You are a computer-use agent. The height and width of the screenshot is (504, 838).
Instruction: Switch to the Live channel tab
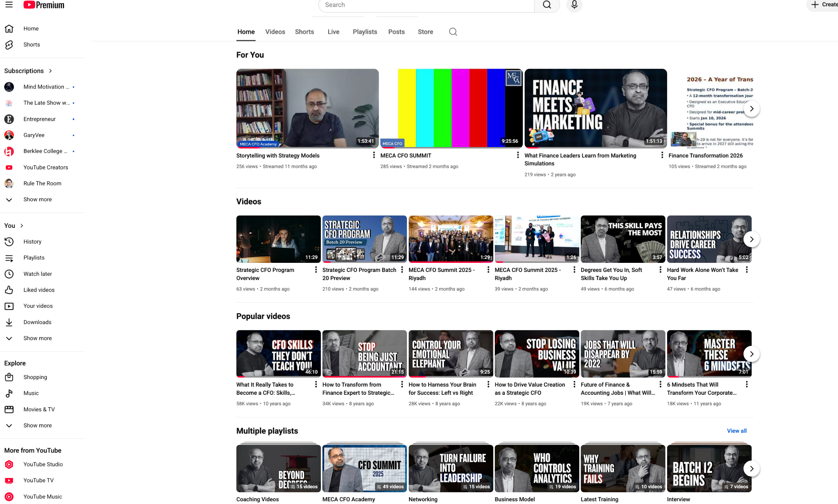[x=333, y=32]
